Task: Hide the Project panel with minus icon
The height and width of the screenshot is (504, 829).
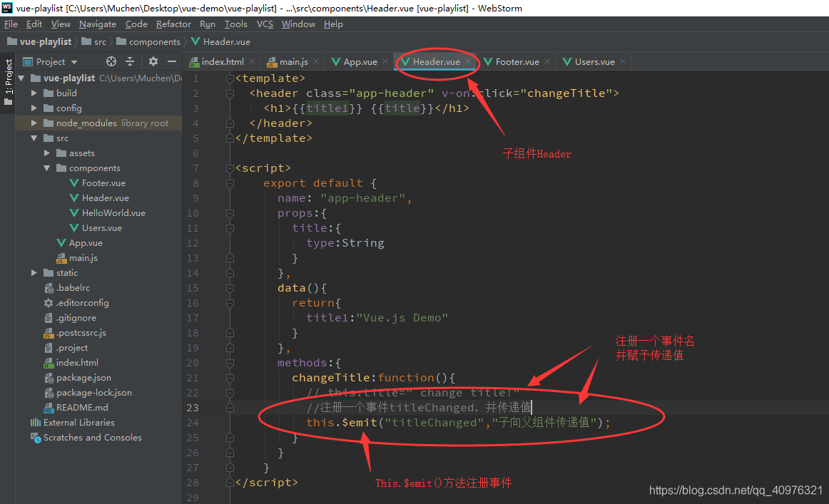Action: [x=172, y=61]
